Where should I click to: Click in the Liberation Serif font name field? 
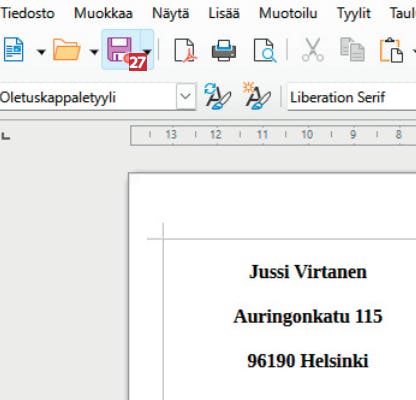(352, 97)
